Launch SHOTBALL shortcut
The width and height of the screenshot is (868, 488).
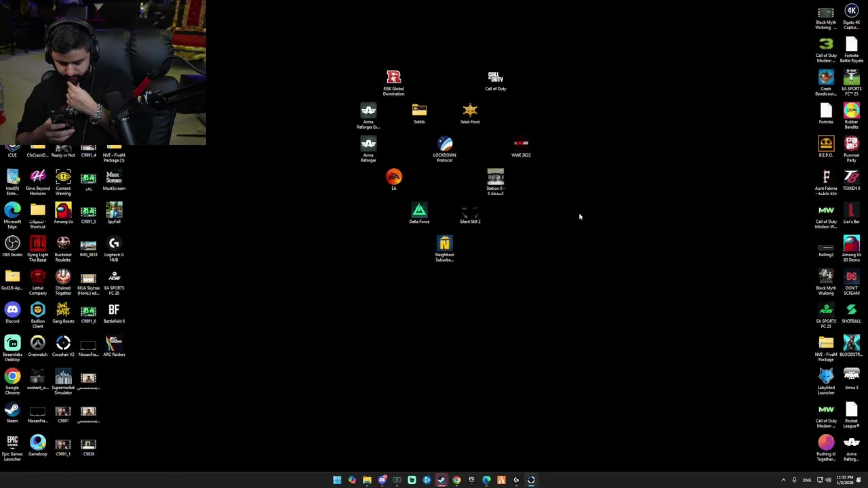click(x=851, y=312)
